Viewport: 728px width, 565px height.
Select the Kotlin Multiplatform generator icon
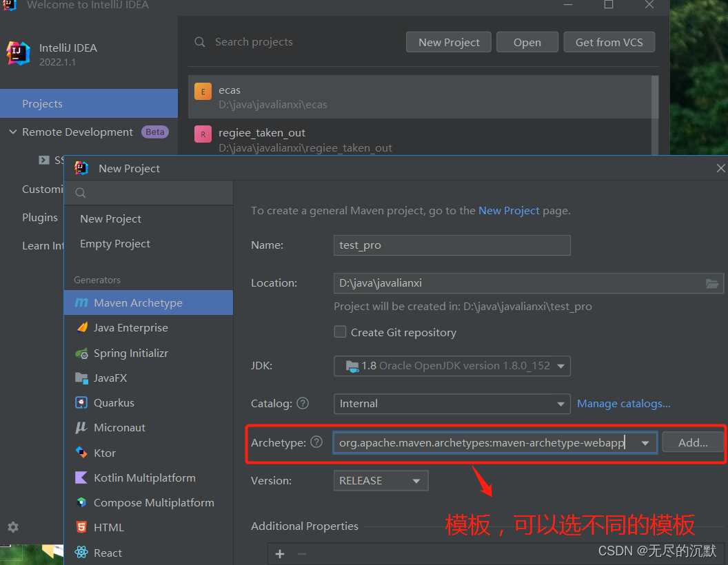coord(82,477)
